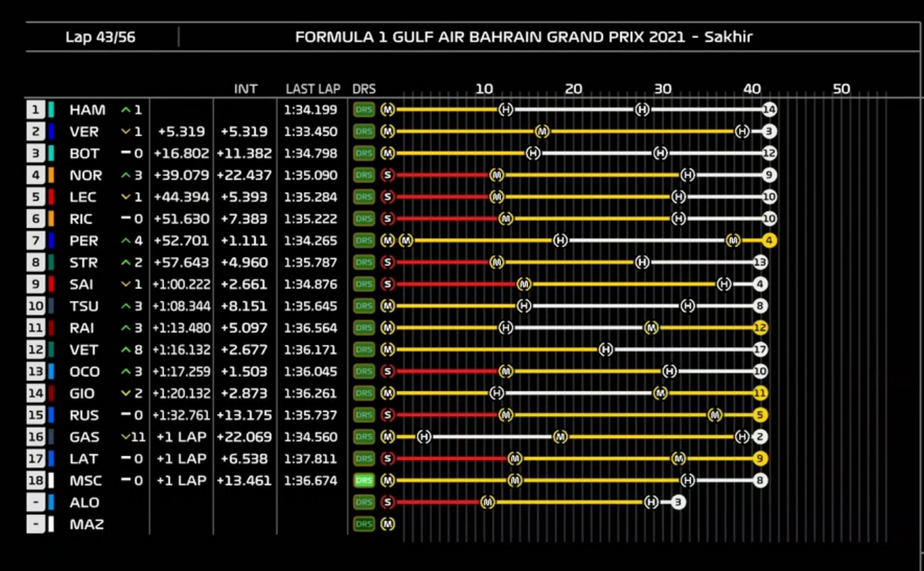Screen dimensions: 924x571
Task: Select the LAST LAP column header
Action: (x=312, y=89)
